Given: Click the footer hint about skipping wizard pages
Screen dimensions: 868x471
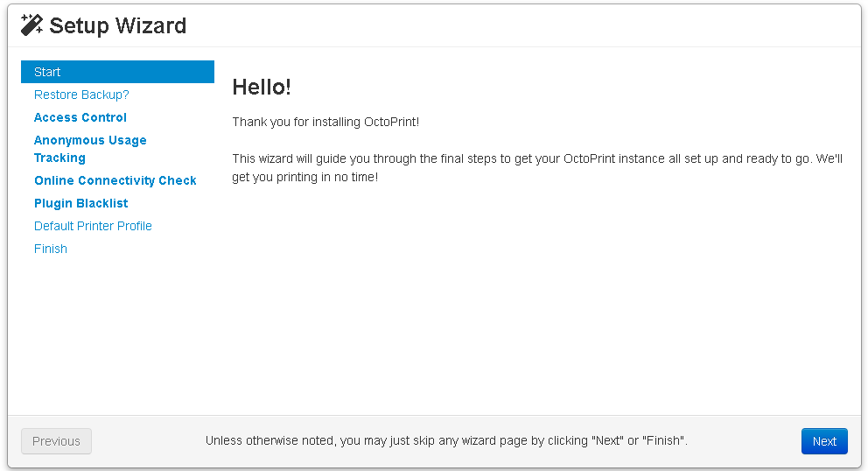Looking at the screenshot, I should [446, 440].
